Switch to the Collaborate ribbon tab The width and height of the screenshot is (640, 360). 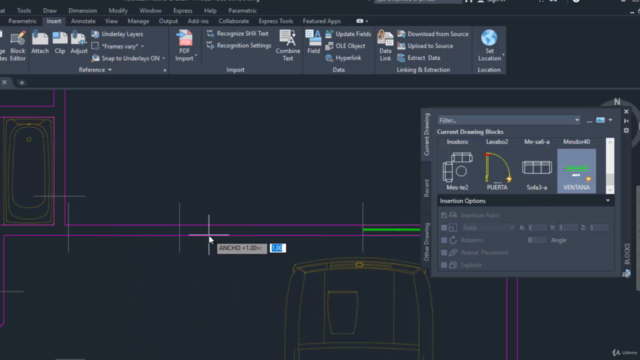pyautogui.click(x=233, y=21)
